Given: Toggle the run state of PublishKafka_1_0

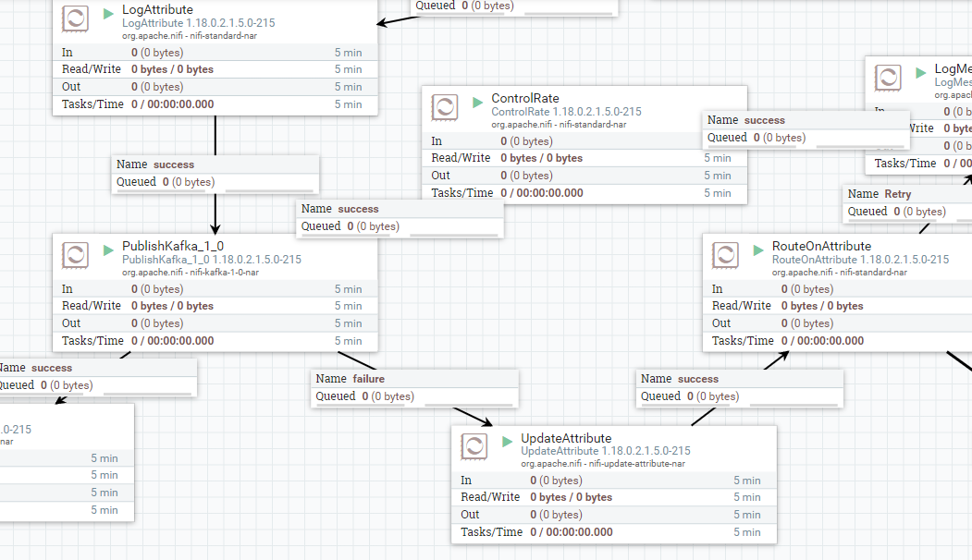Looking at the screenshot, I should click(106, 250).
